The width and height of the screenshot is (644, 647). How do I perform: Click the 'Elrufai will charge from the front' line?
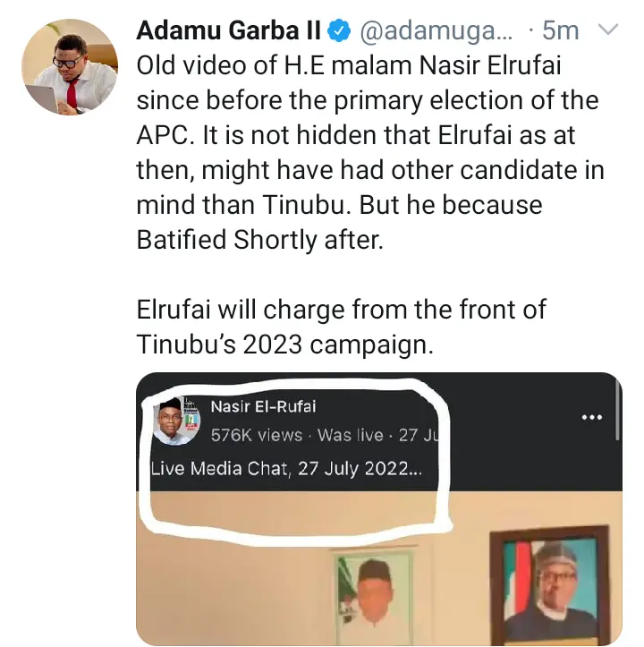click(341, 311)
